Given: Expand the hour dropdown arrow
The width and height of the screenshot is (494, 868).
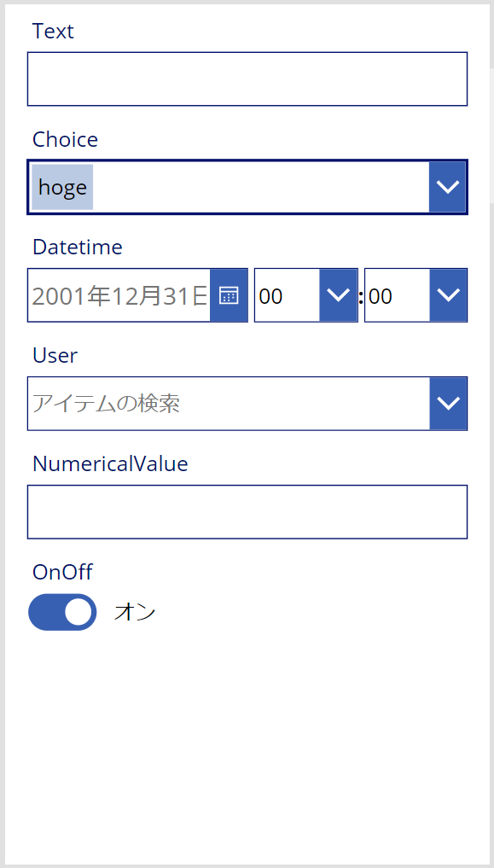Looking at the screenshot, I should coord(338,295).
